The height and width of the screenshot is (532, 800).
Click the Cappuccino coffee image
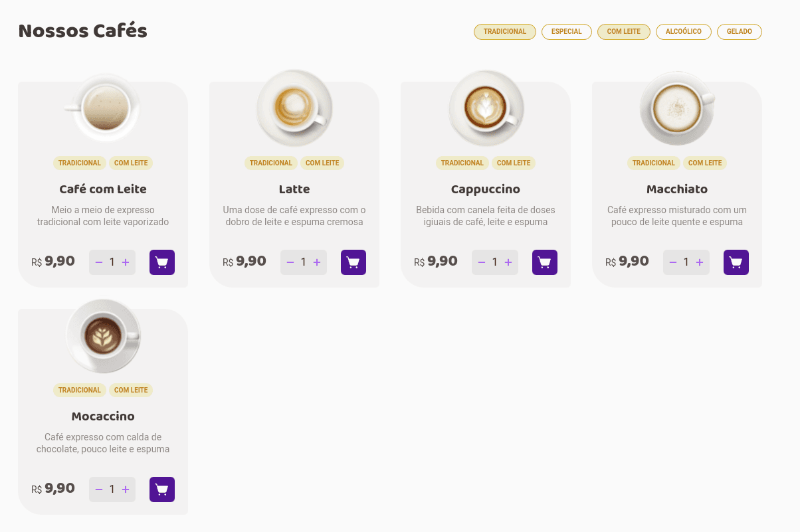486,108
